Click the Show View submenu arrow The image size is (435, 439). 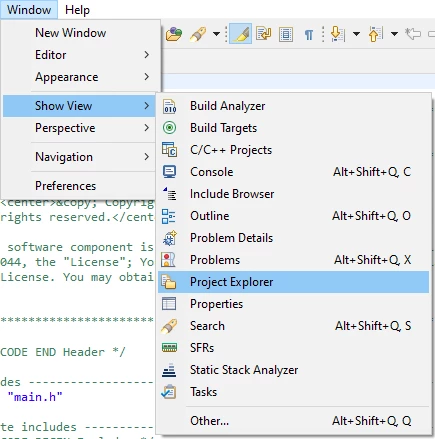point(147,106)
